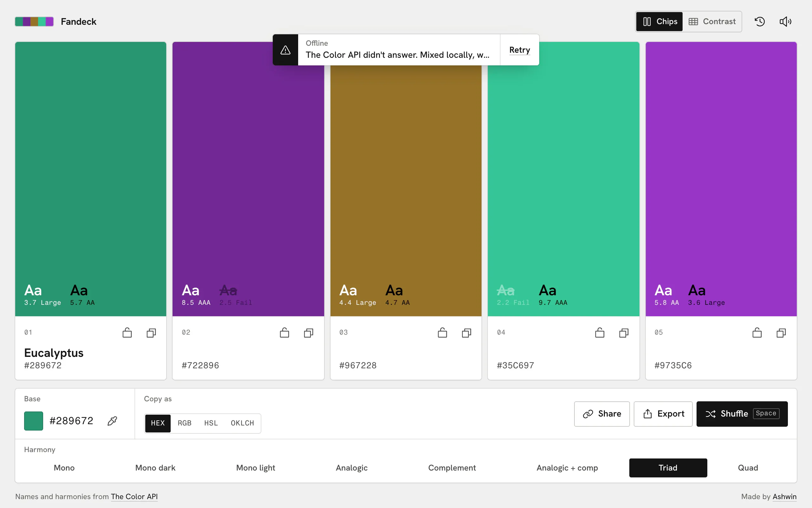Choose Analogic harmony
Viewport: 812px width, 508px height.
click(x=352, y=468)
